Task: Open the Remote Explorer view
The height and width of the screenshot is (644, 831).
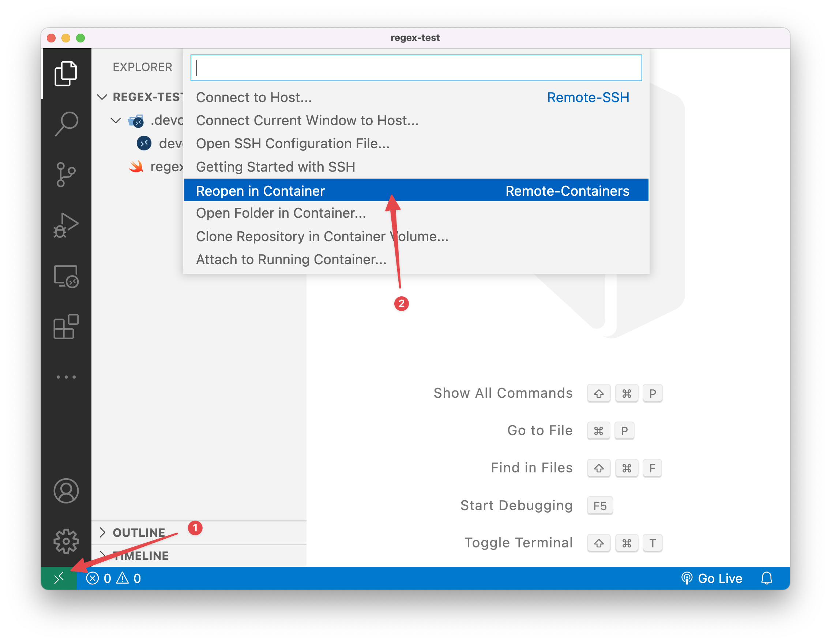Action: [x=66, y=276]
